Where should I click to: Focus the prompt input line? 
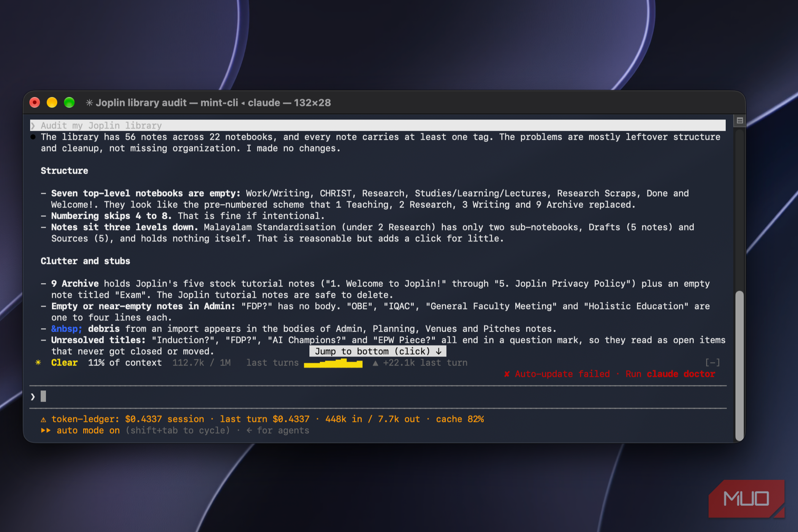point(378,397)
